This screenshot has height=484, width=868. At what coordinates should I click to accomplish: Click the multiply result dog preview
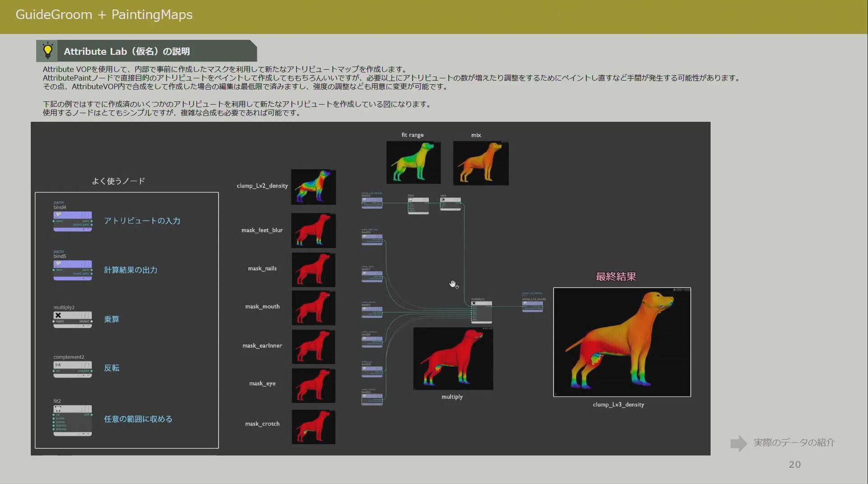point(453,359)
